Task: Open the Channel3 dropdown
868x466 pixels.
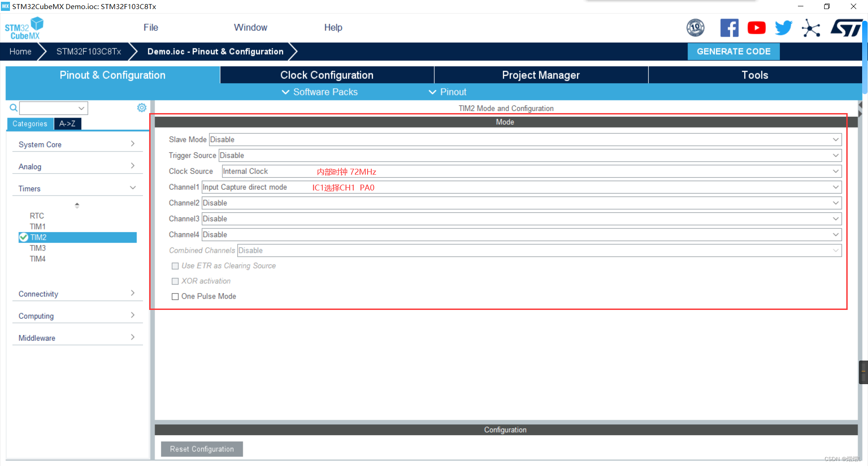Action: coord(521,219)
